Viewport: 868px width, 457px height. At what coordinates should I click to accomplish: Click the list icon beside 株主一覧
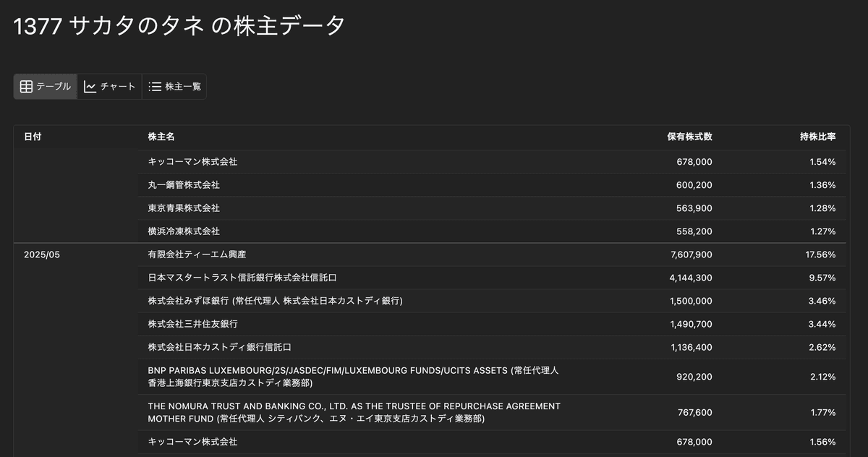point(155,87)
